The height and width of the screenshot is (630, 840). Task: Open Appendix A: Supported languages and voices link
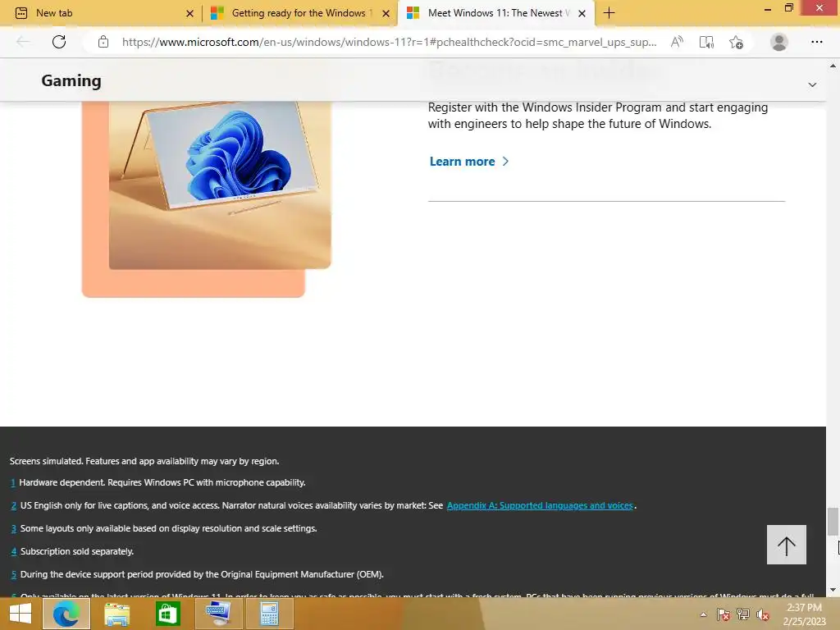tap(540, 505)
